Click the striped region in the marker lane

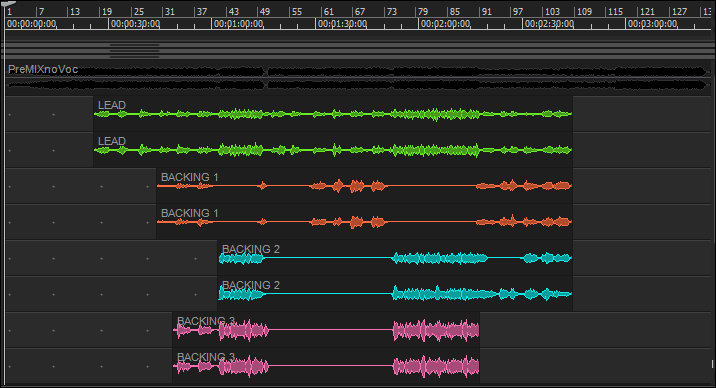(134, 51)
